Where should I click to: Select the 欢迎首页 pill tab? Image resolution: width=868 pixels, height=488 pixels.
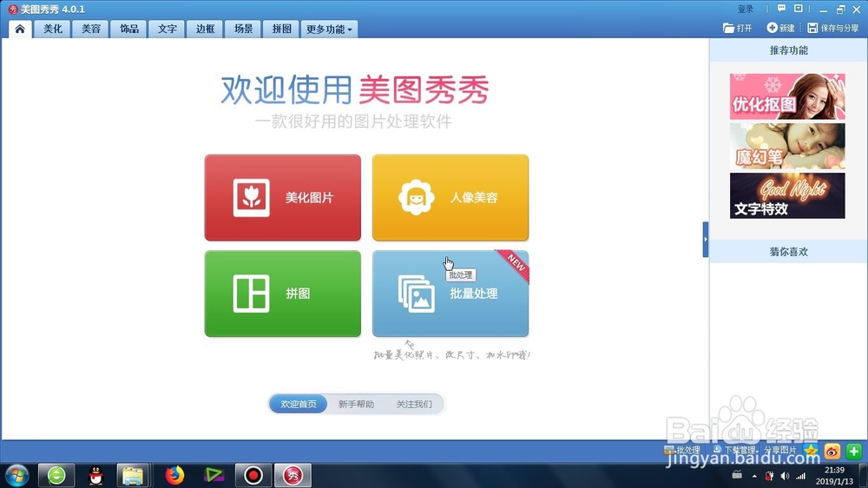point(299,404)
